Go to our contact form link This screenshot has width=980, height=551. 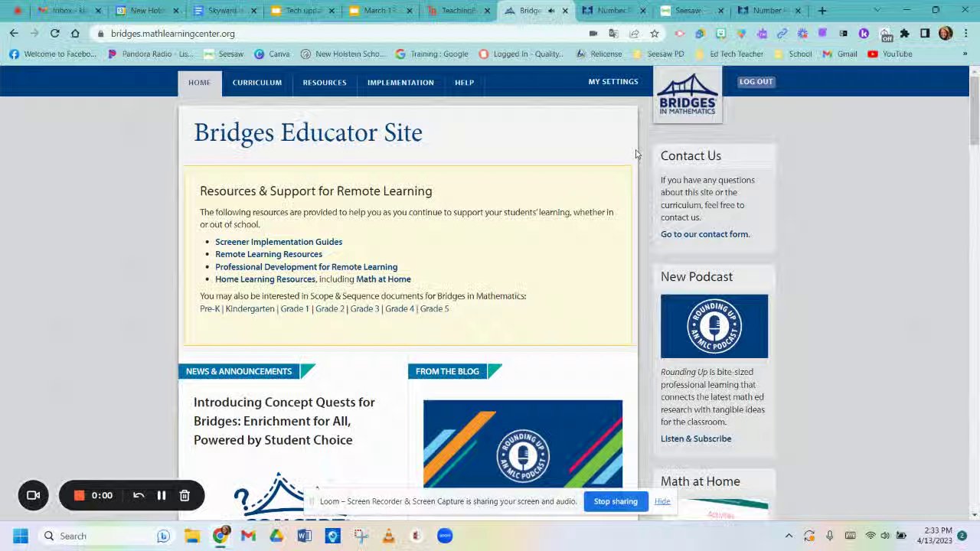pos(705,234)
